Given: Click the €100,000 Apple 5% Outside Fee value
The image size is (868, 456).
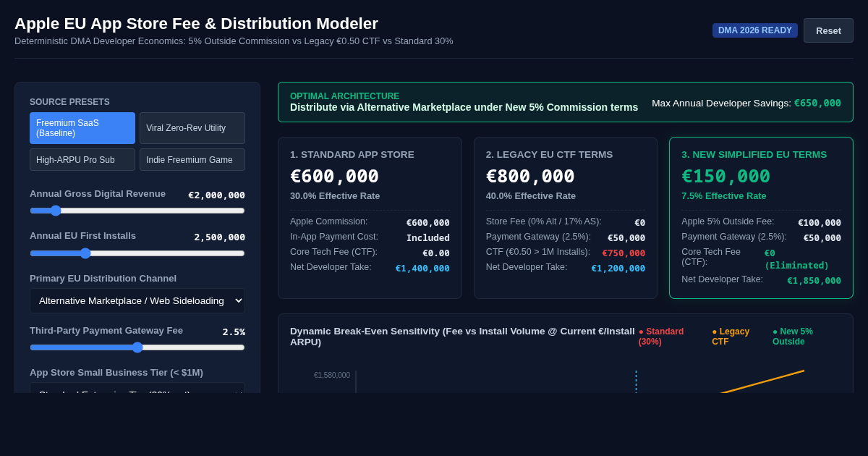Looking at the screenshot, I should [x=820, y=222].
